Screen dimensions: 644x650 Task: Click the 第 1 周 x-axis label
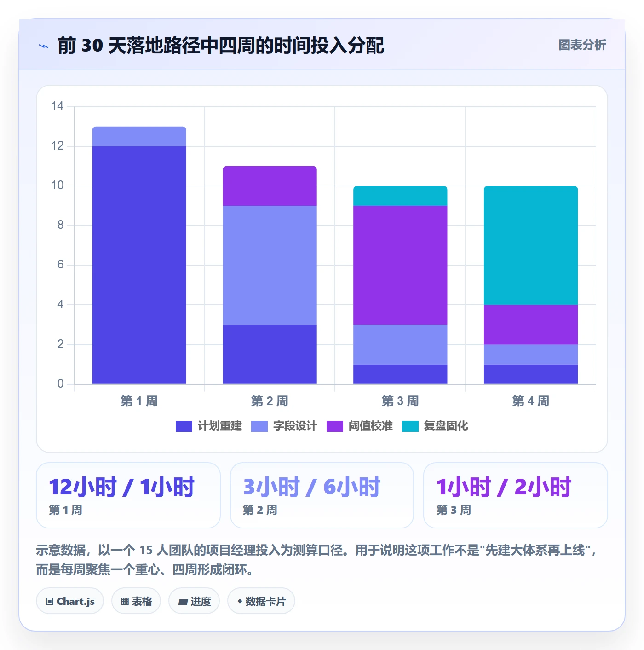139,401
